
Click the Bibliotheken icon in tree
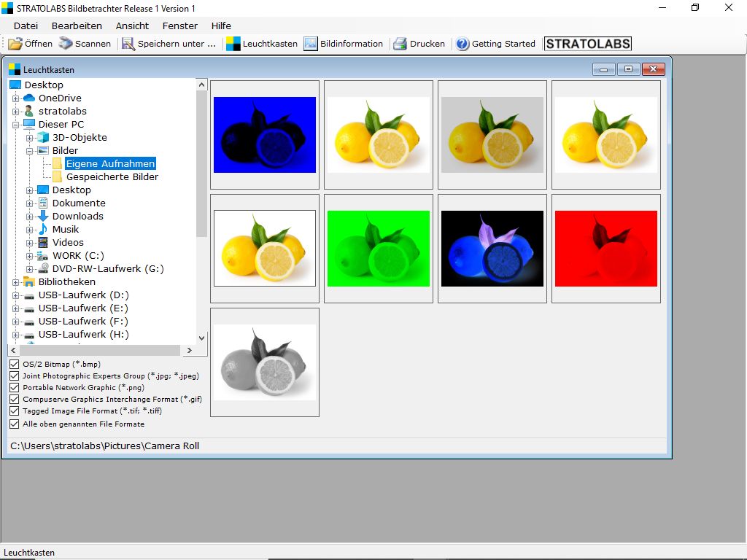click(x=29, y=282)
